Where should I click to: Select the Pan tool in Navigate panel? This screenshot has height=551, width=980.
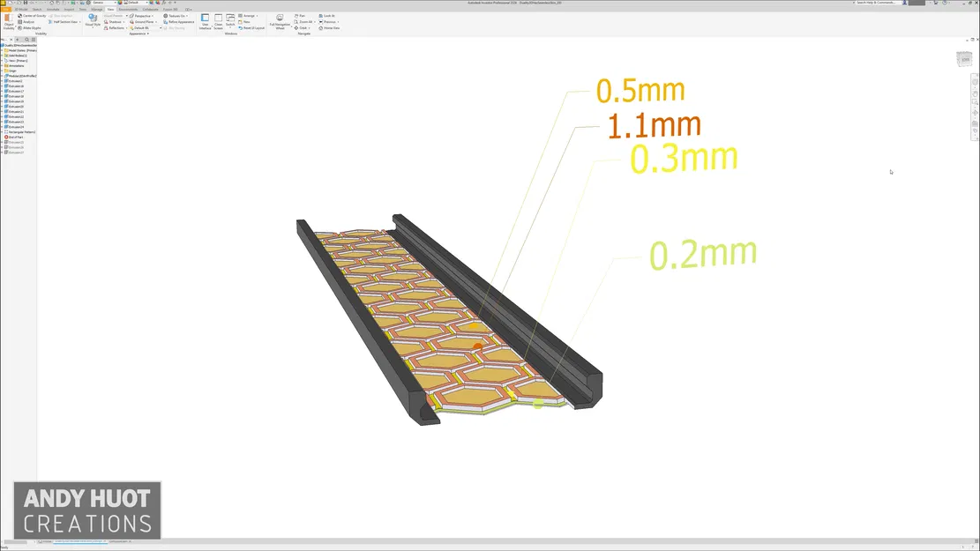point(300,16)
